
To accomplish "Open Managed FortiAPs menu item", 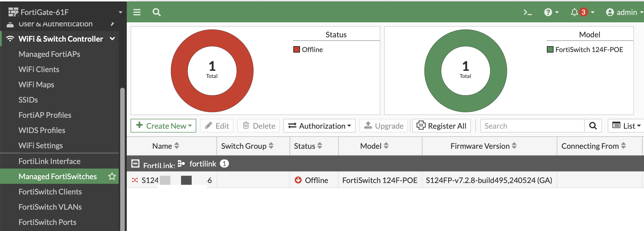I will [49, 54].
